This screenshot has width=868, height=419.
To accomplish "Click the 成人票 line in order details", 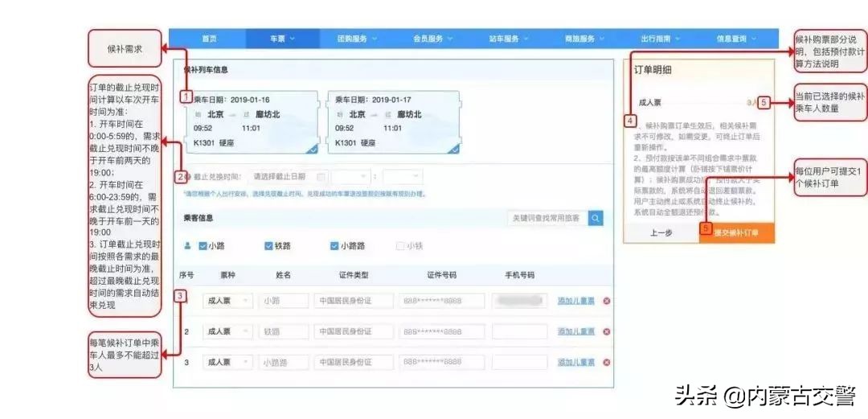I will (x=697, y=102).
